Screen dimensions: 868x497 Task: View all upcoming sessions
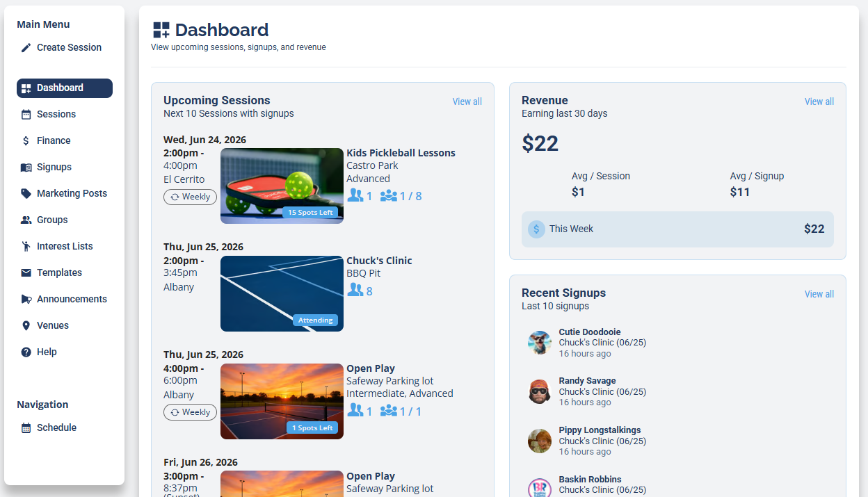click(x=467, y=101)
